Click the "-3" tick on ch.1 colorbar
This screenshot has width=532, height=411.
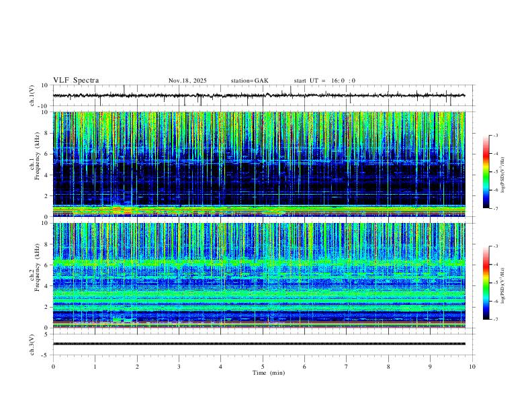[x=495, y=135]
